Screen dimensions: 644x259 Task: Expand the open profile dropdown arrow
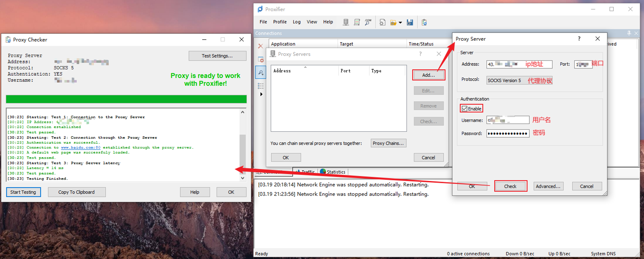pyautogui.click(x=400, y=23)
